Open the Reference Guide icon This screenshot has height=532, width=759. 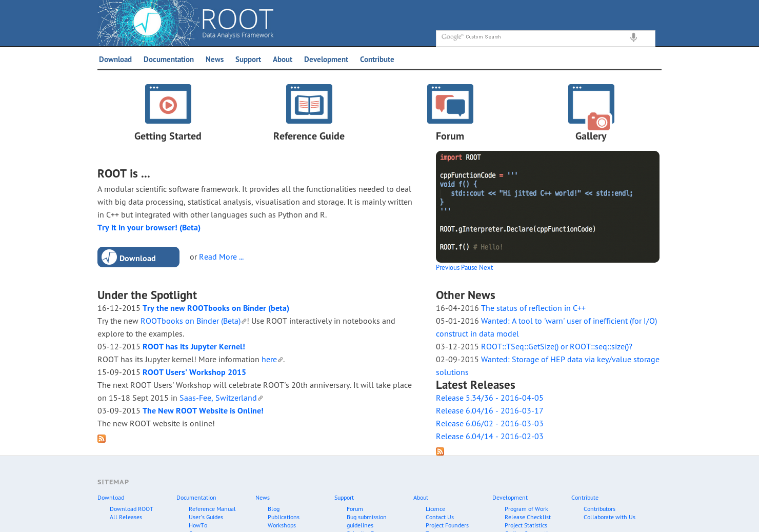pyautogui.click(x=309, y=104)
